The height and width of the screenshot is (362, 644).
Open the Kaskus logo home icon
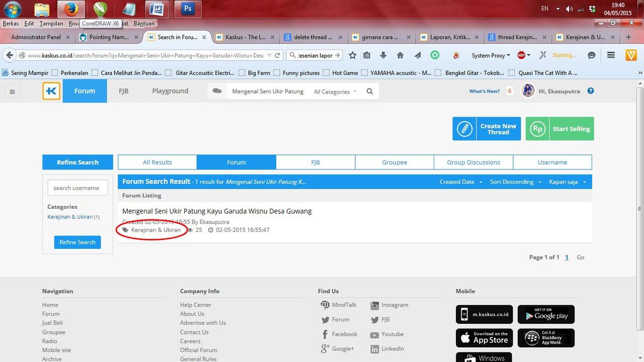[51, 91]
